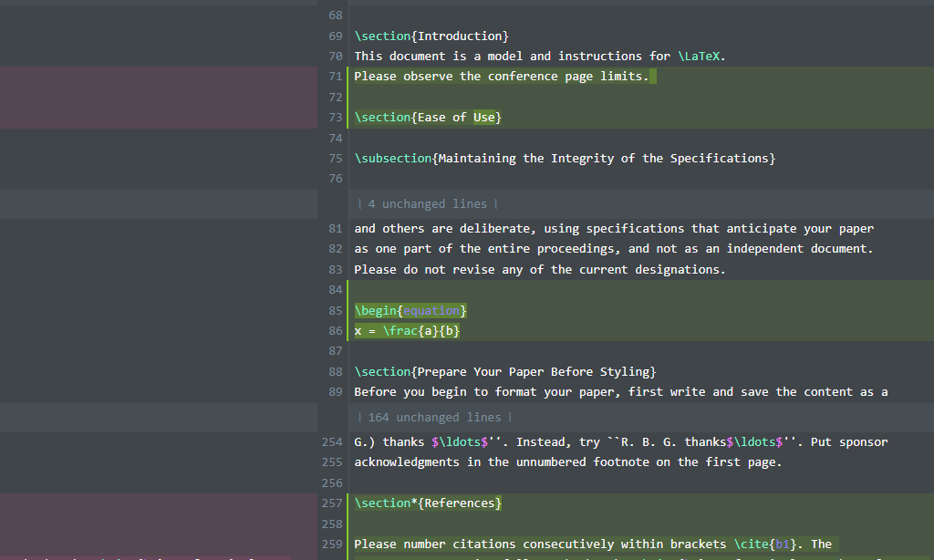Click the \section*{References} added line

[428, 503]
